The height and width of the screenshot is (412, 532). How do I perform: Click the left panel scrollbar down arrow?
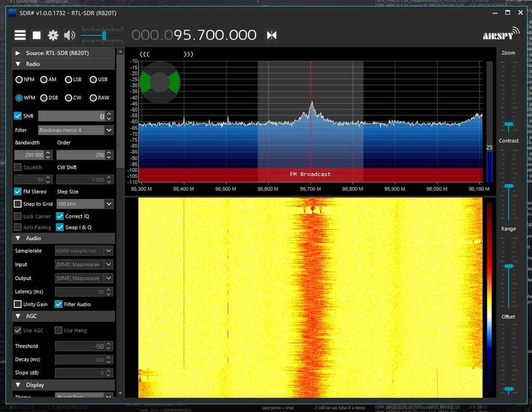[x=120, y=393]
